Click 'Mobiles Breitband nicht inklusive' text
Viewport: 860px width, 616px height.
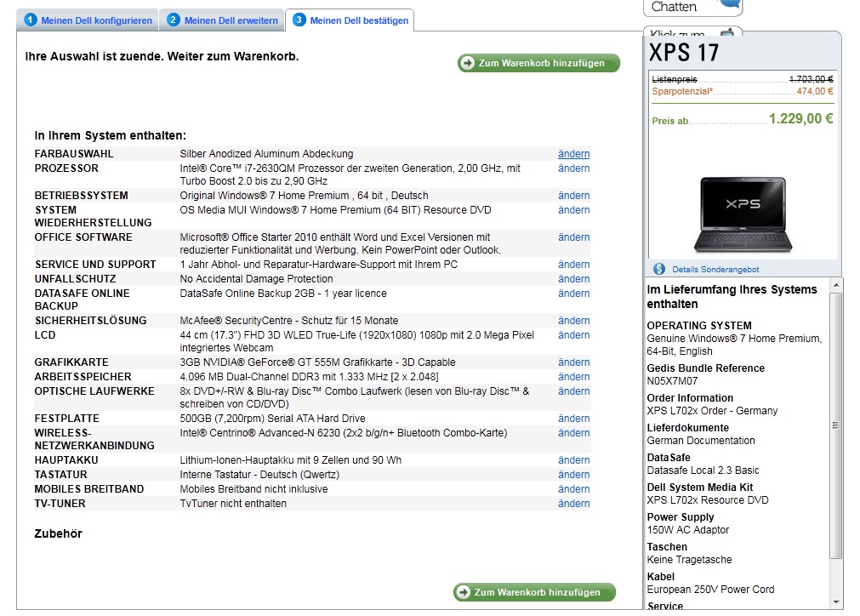[x=254, y=489]
